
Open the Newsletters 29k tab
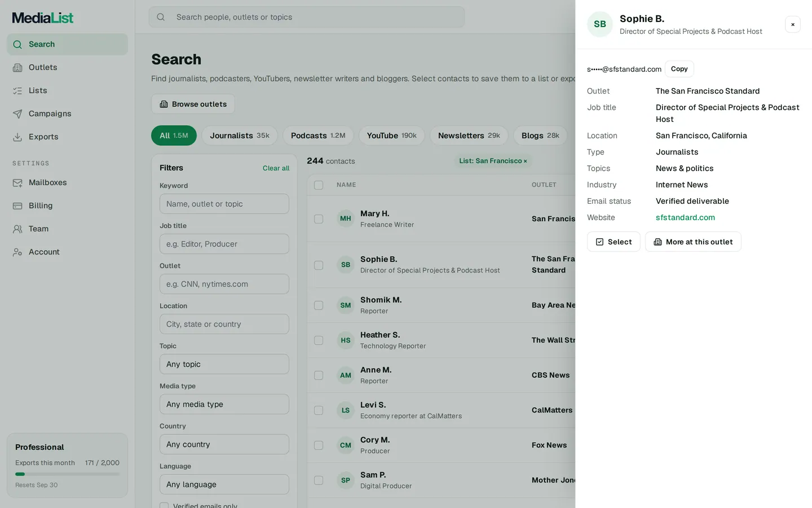[469, 135]
